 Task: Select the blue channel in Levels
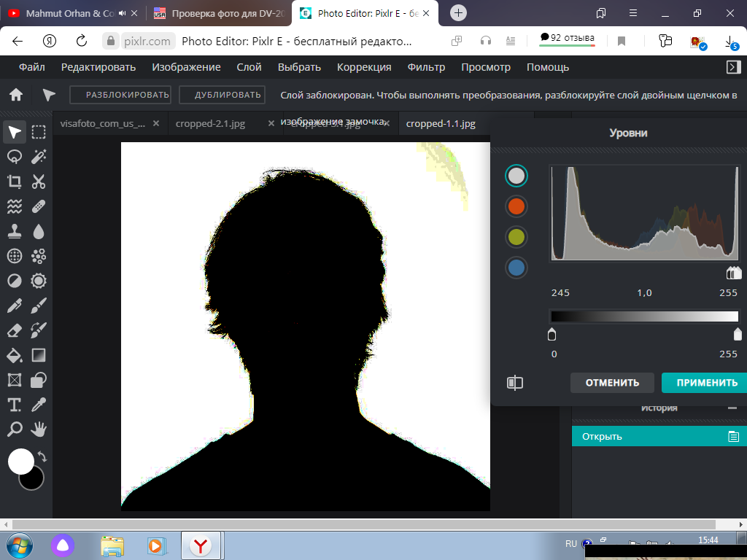coord(516,267)
